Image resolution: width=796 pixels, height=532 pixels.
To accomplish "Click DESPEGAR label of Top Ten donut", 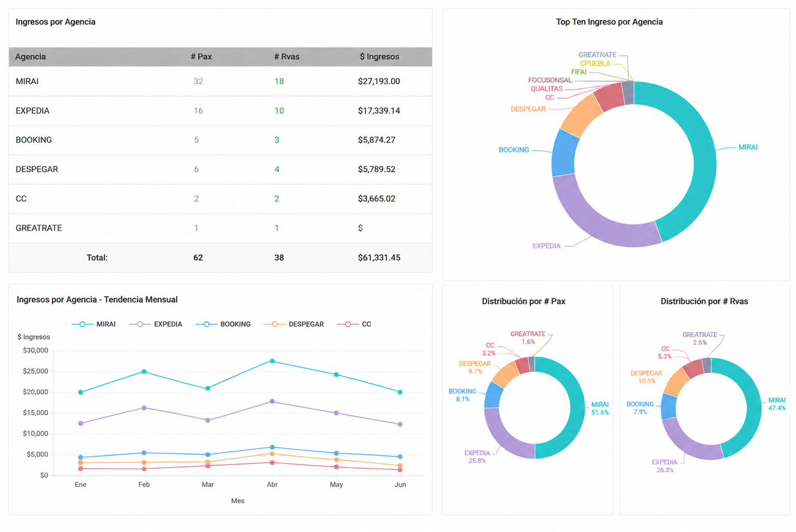I will point(528,110).
